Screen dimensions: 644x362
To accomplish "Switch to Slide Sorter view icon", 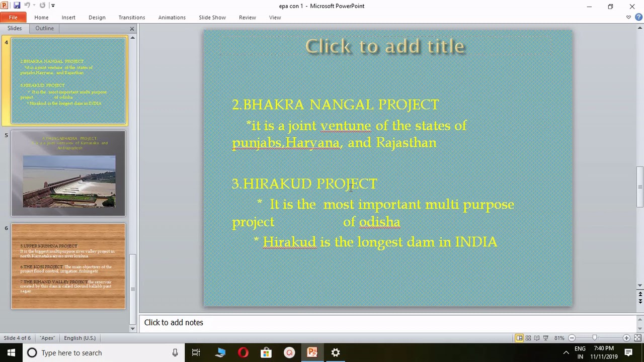I will (x=528, y=338).
